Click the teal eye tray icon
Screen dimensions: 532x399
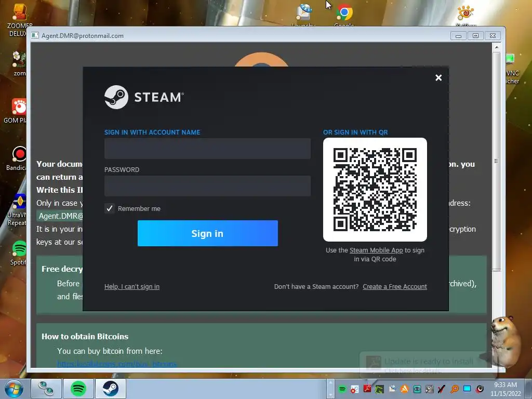(417, 389)
